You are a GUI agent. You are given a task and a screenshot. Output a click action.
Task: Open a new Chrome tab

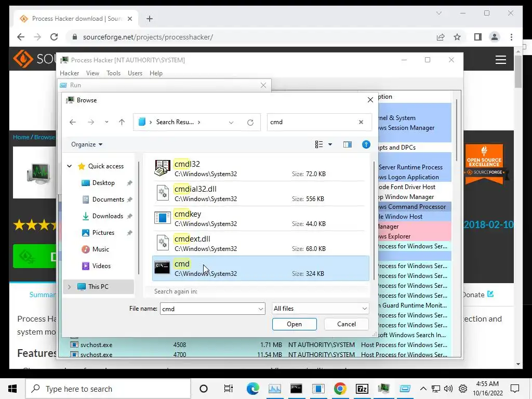(x=150, y=19)
